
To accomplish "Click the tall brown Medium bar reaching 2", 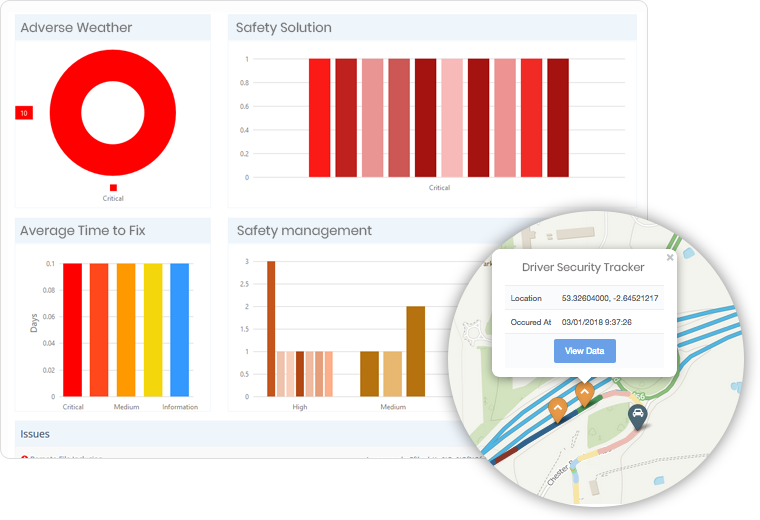I will pyautogui.click(x=415, y=351).
